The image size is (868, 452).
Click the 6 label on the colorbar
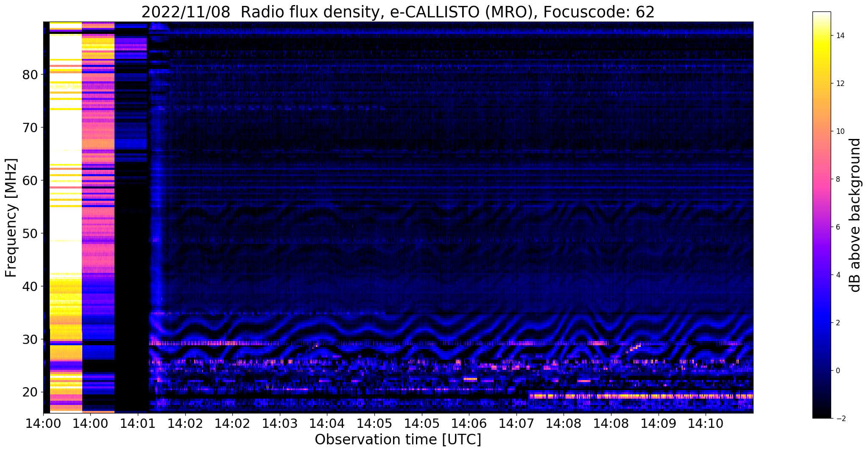point(837,227)
